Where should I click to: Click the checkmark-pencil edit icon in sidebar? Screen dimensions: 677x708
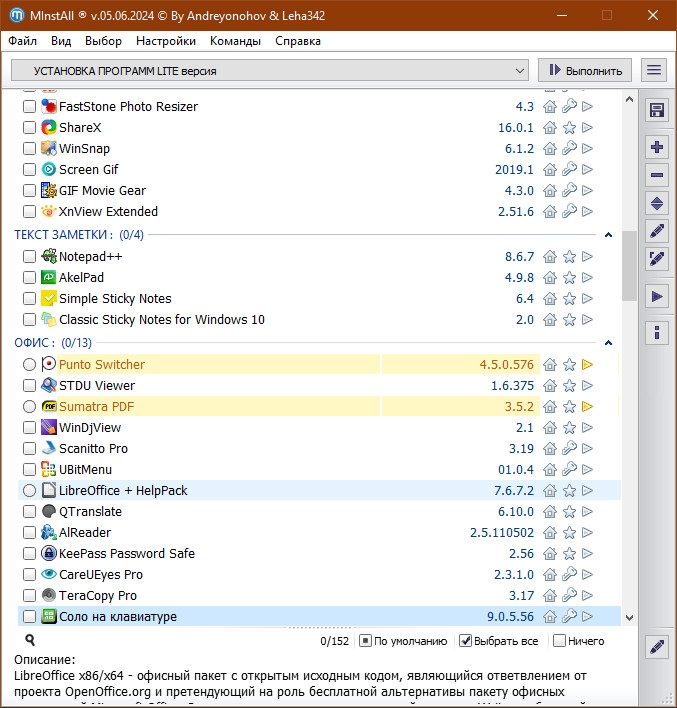pos(657,259)
